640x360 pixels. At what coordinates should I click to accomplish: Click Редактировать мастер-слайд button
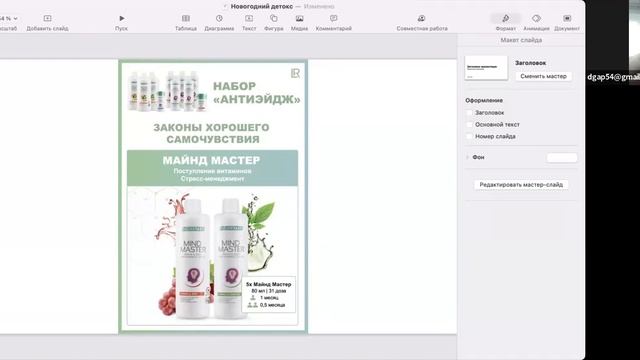click(x=521, y=185)
